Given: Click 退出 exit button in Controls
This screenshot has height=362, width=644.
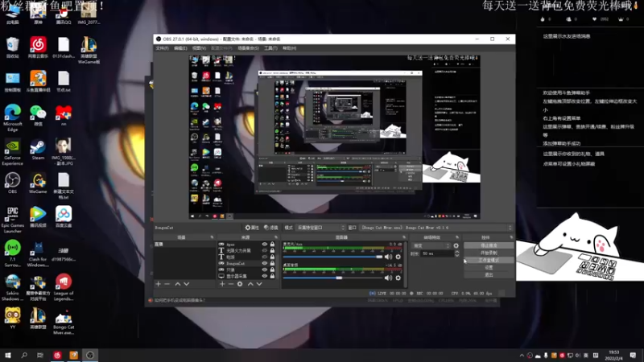Looking at the screenshot, I should (489, 274).
